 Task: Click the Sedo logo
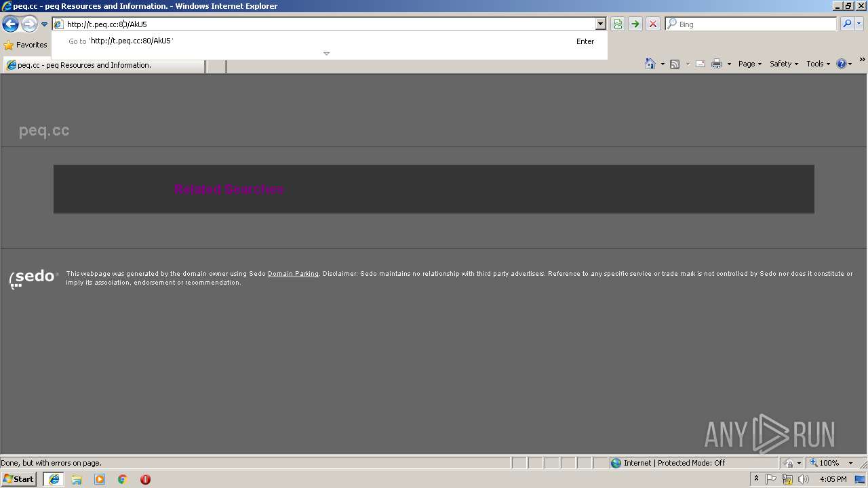click(x=34, y=278)
